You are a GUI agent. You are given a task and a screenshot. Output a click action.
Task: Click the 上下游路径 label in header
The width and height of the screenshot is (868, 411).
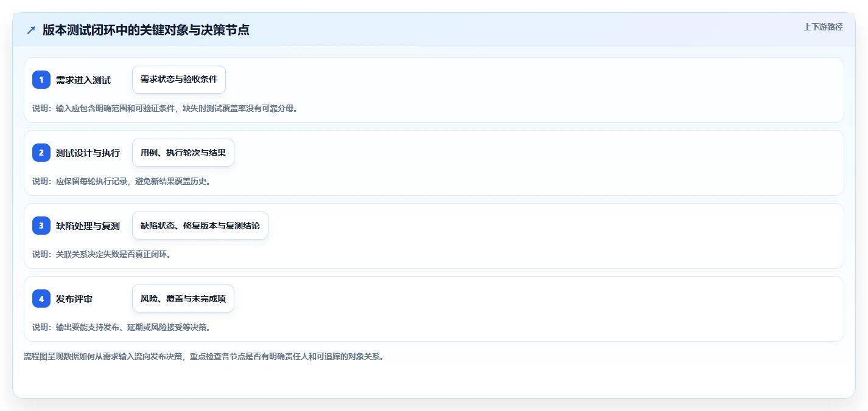(823, 27)
